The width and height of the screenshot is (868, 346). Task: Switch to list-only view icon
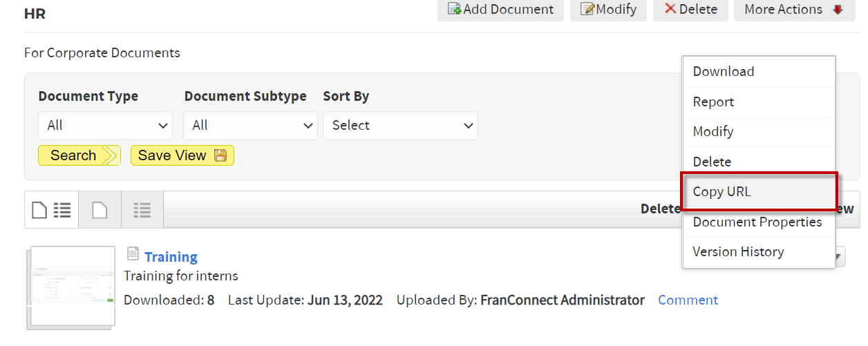142,210
